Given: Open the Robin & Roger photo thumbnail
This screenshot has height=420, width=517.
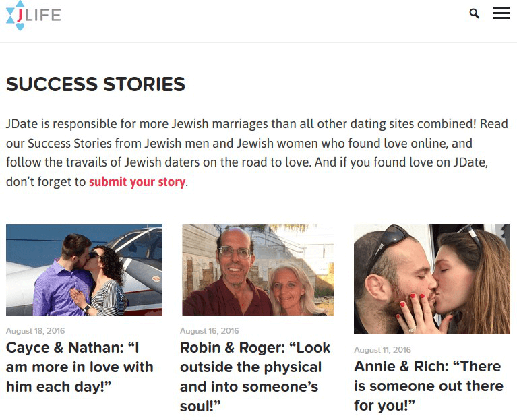Looking at the screenshot, I should pyautogui.click(x=257, y=270).
